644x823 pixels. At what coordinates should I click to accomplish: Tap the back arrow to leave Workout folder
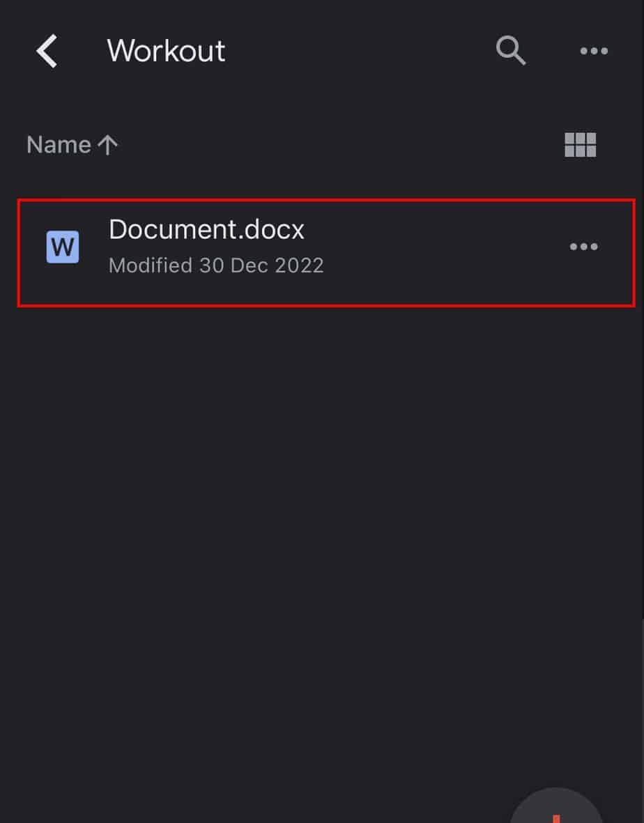pos(47,50)
